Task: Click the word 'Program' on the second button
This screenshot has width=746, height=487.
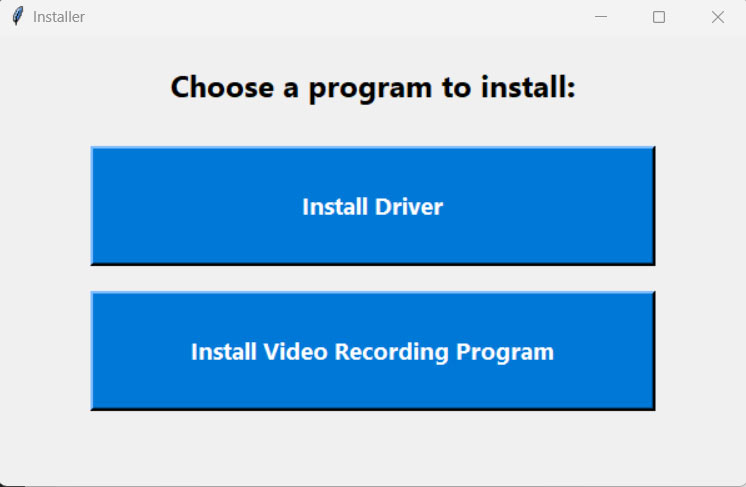Action: coord(506,352)
